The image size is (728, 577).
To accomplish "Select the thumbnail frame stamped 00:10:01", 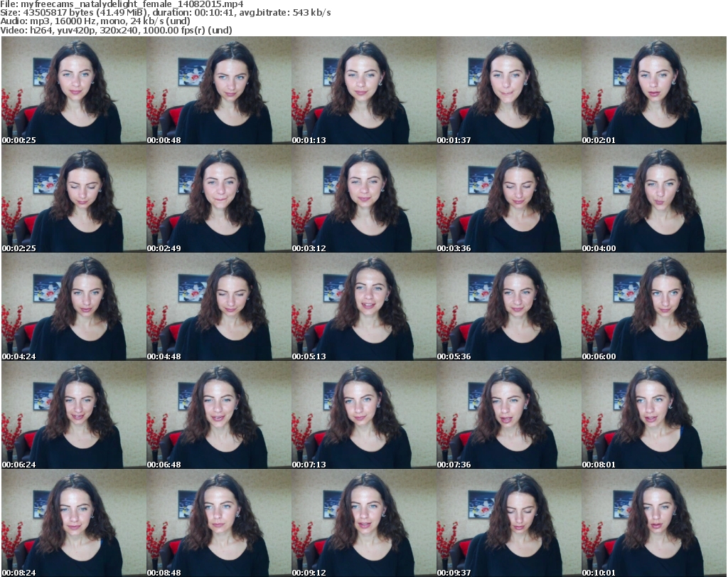I will click(x=654, y=523).
